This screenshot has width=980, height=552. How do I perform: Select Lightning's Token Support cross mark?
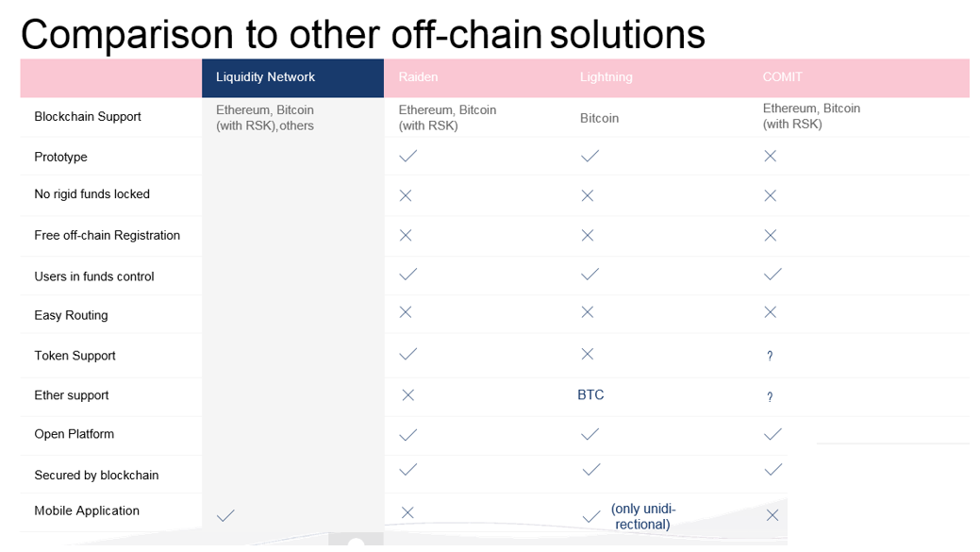pos(588,354)
